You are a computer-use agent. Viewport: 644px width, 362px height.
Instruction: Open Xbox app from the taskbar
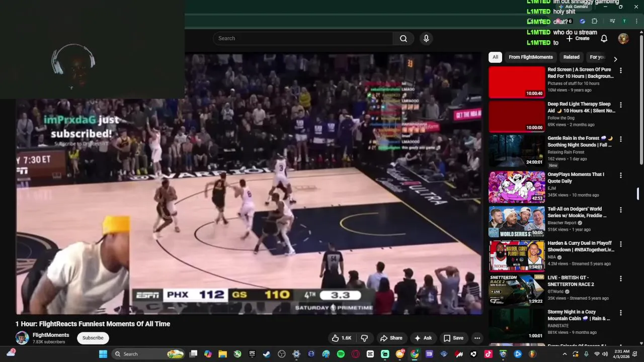pos(237,354)
